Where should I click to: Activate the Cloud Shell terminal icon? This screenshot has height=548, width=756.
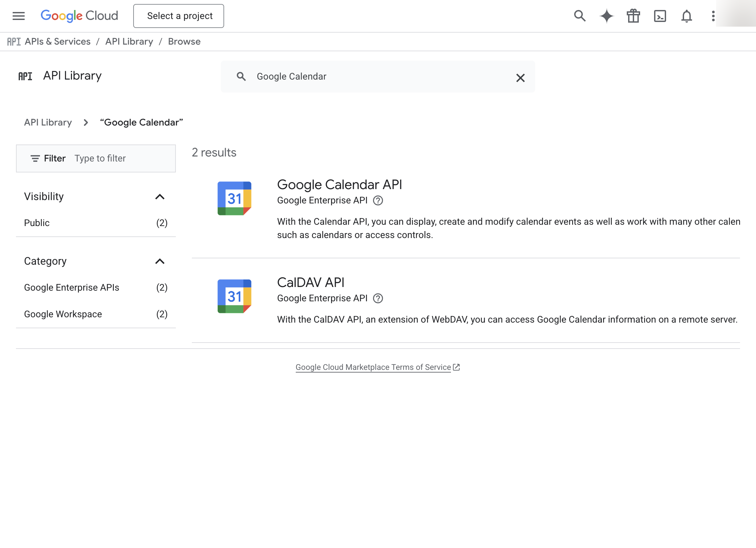coord(660,16)
